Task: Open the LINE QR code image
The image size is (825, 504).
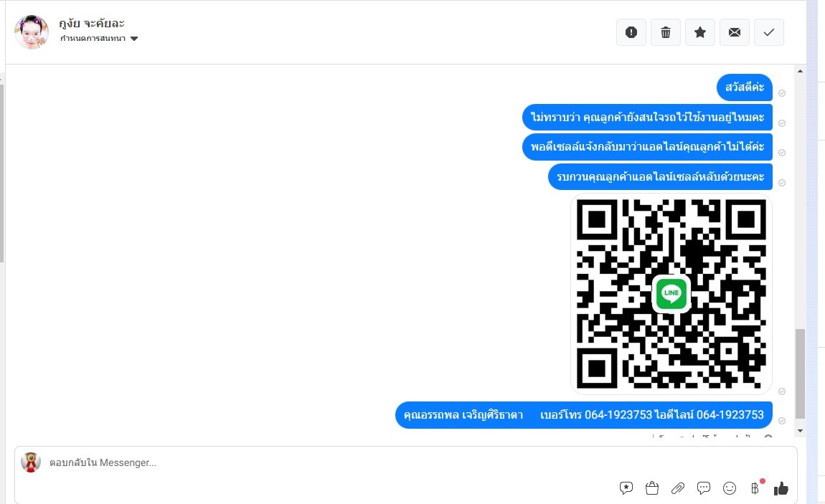Action: (671, 294)
